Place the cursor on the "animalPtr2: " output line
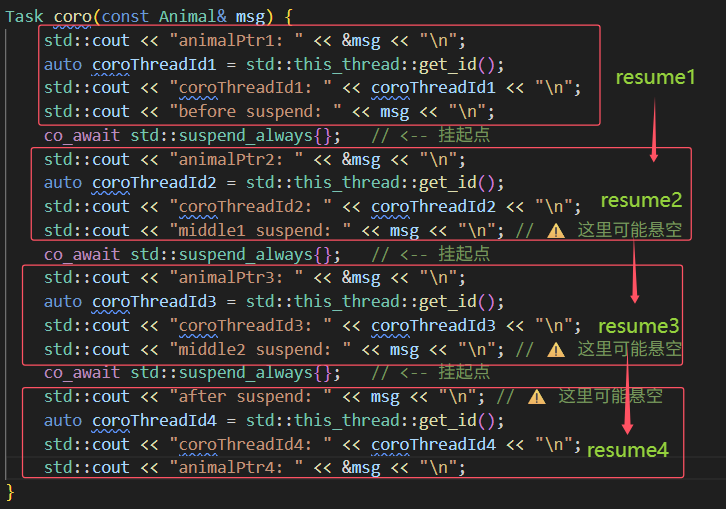The image size is (726, 509). [255, 160]
